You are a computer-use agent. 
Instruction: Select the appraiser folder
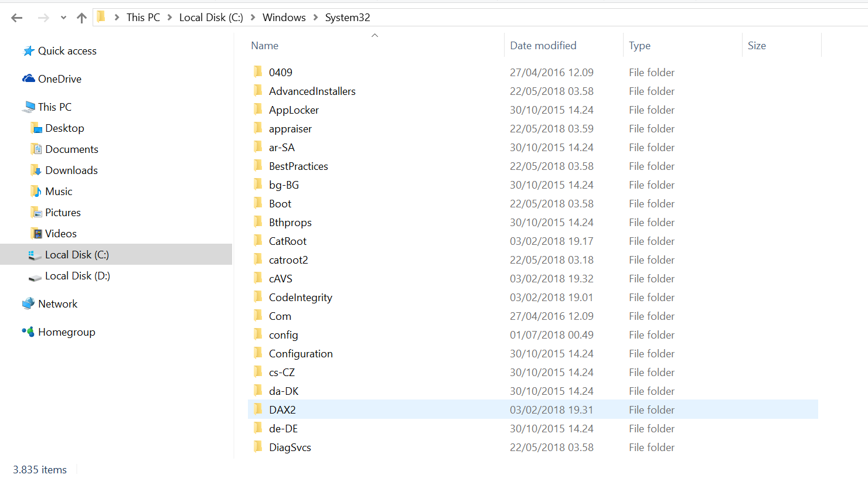pos(290,129)
